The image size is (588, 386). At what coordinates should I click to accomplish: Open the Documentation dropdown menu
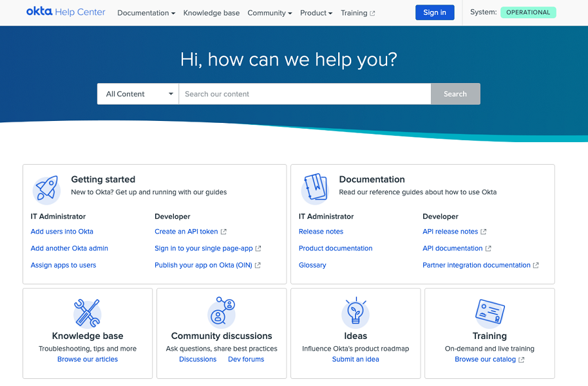click(146, 13)
